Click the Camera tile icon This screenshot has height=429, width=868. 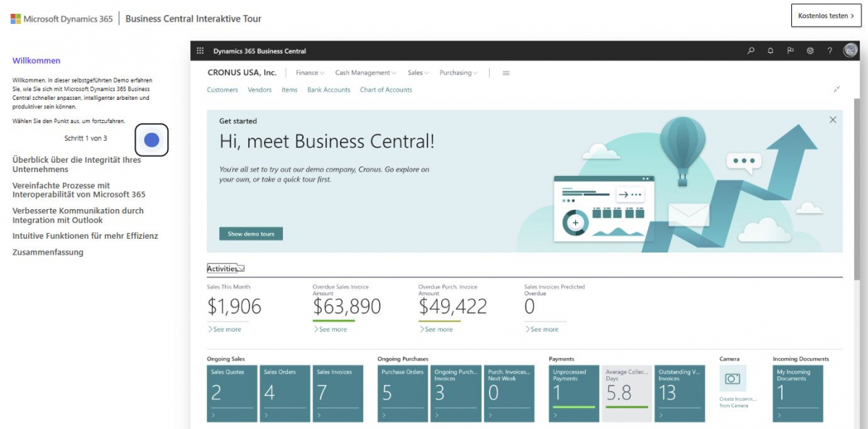pyautogui.click(x=732, y=378)
